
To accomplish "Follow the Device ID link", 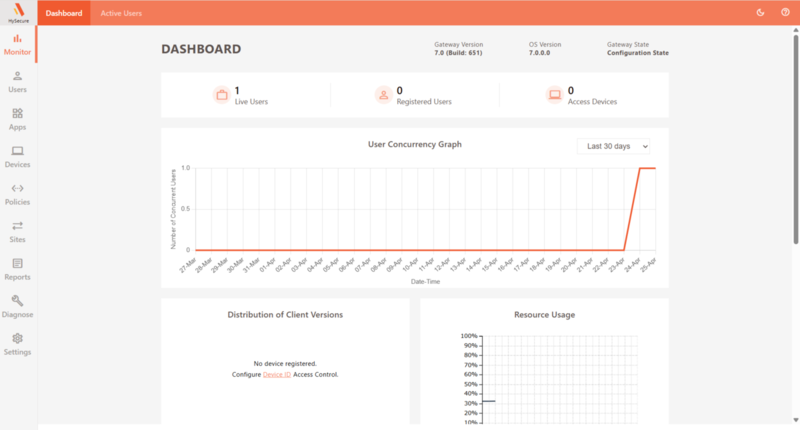I will pos(277,374).
